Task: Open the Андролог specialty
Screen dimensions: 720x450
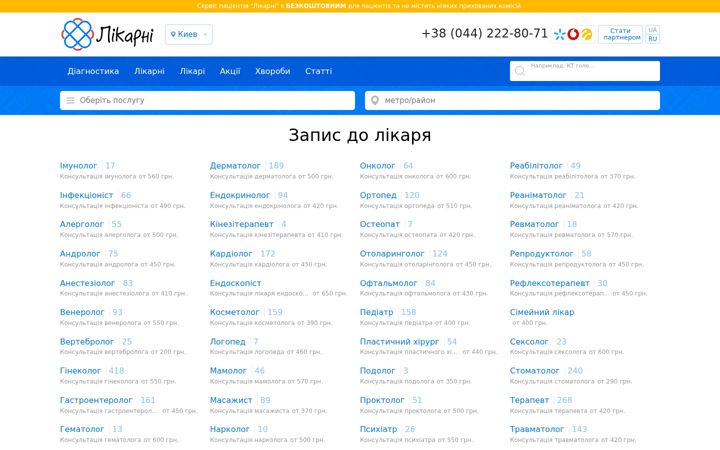Action: pyautogui.click(x=80, y=253)
